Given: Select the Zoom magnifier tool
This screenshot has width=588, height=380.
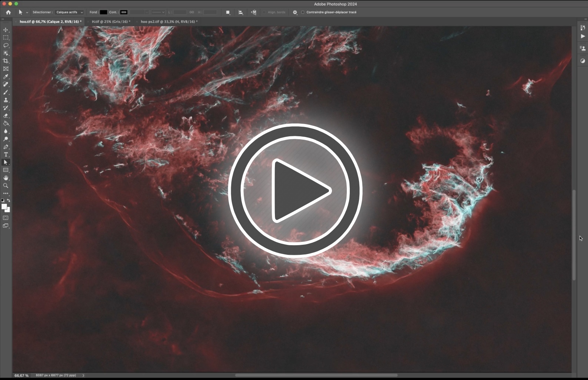Looking at the screenshot, I should [6, 186].
